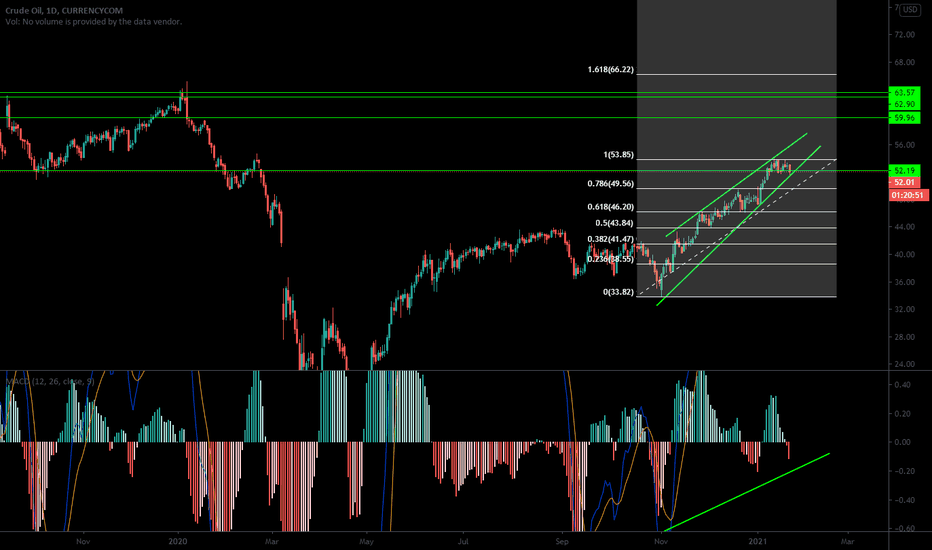932x550 pixels.
Task: Select the 1.618(66.22) Fibonacci level label
Action: pyautogui.click(x=610, y=70)
